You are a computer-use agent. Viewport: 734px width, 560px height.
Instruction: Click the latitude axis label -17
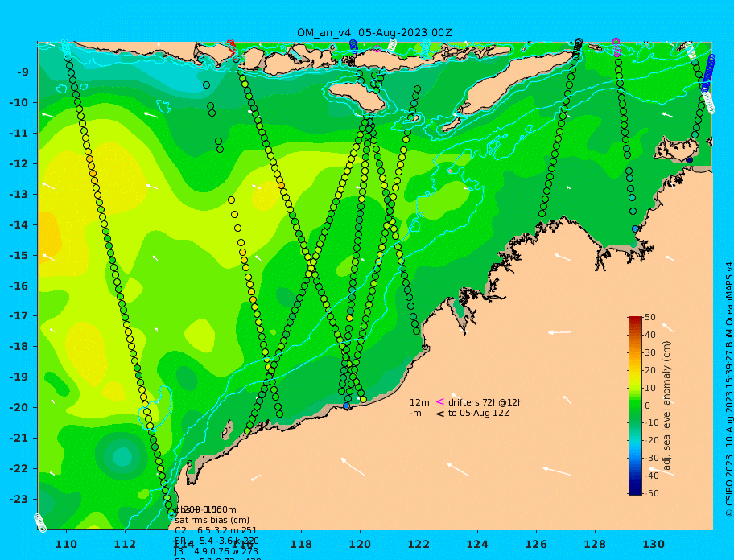click(x=19, y=316)
